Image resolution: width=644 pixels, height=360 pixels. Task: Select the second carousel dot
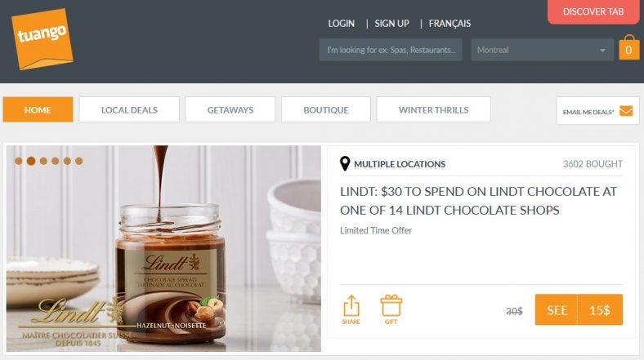(31, 161)
